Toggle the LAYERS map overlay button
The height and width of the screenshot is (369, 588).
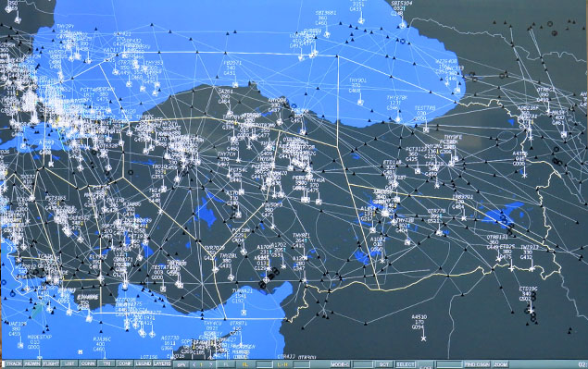(162, 363)
